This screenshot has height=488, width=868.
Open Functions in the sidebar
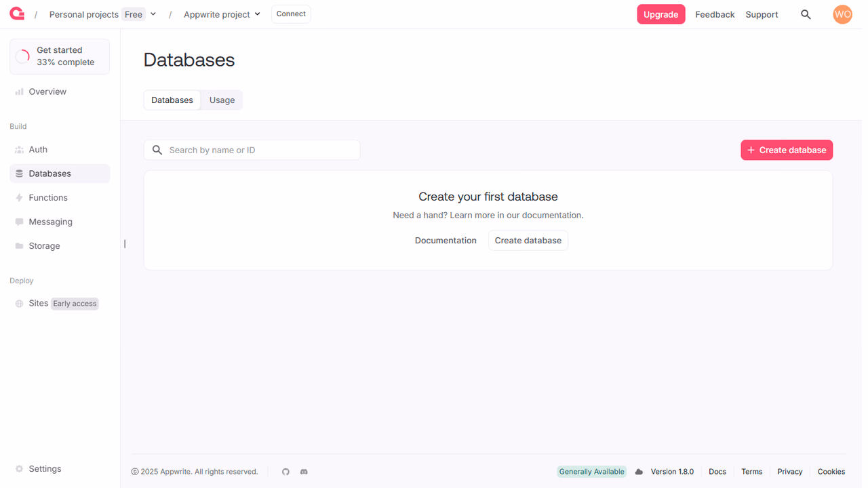pos(60,198)
